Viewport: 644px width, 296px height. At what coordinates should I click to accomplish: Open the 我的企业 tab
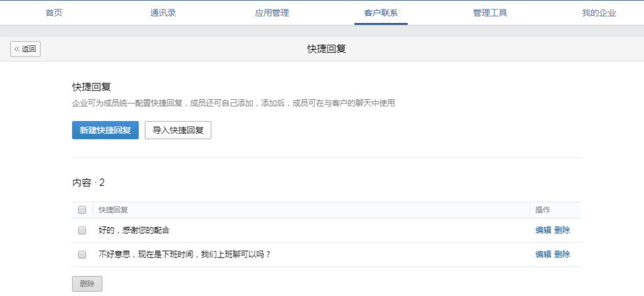[x=599, y=13]
